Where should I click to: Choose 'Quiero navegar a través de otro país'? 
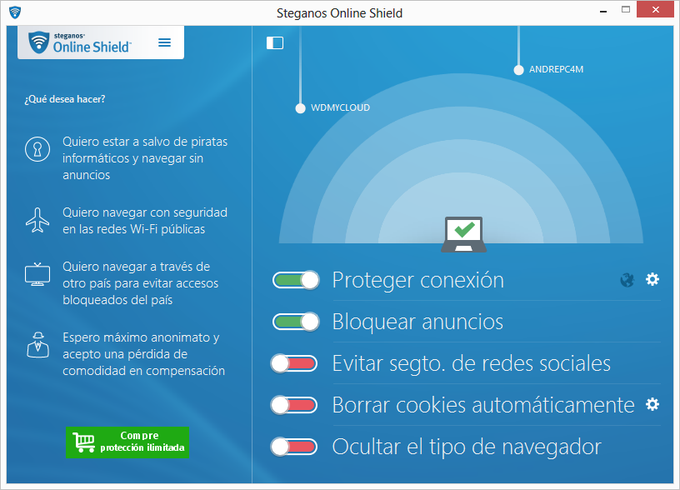click(x=141, y=283)
